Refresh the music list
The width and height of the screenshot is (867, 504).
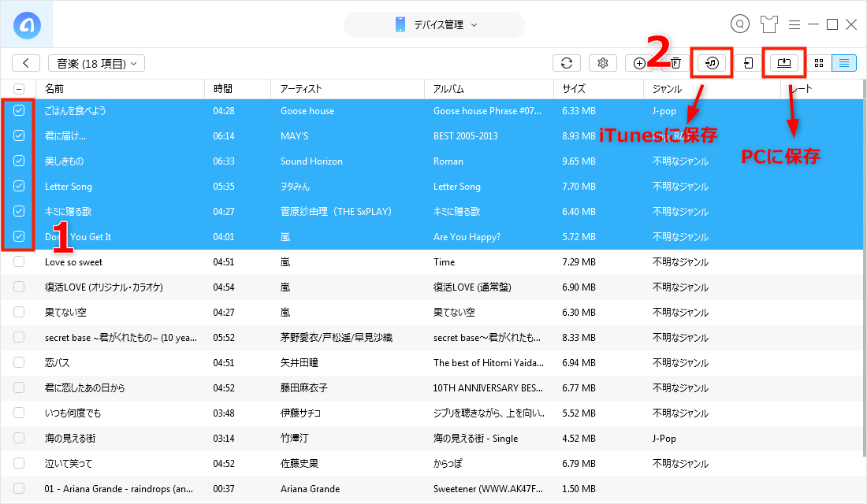pyautogui.click(x=567, y=63)
